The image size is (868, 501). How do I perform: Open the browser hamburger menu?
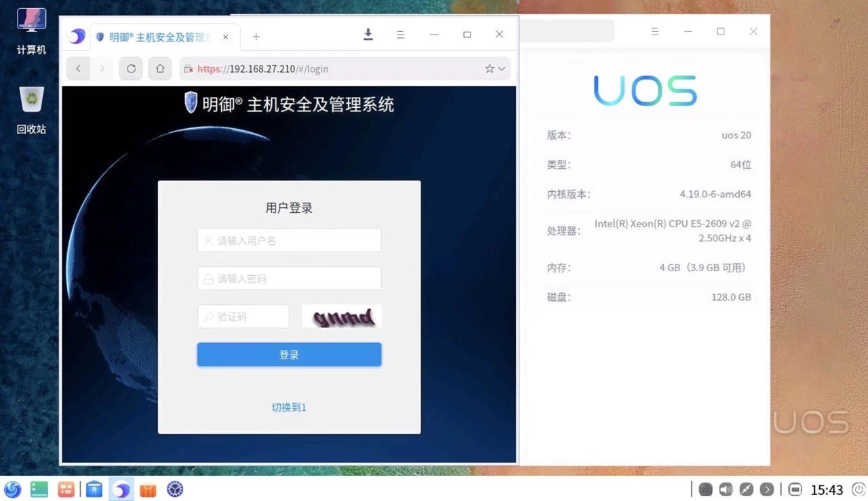click(401, 35)
